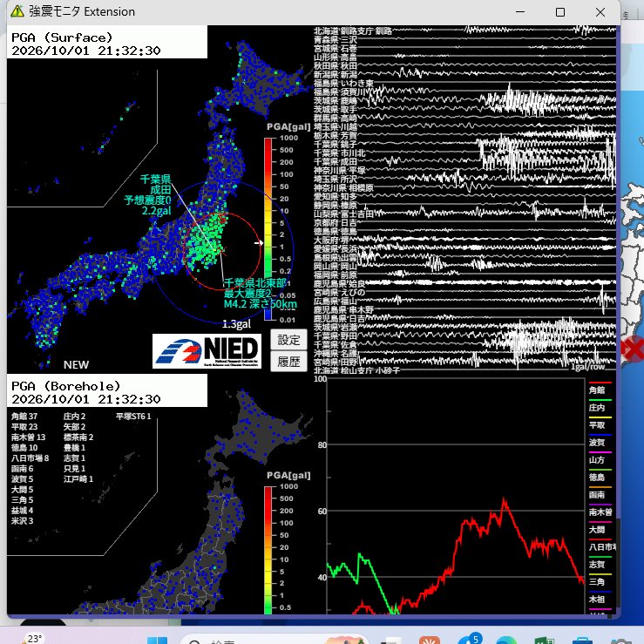
Task: Click the borehole PGA color scale bar
Action: [268, 550]
